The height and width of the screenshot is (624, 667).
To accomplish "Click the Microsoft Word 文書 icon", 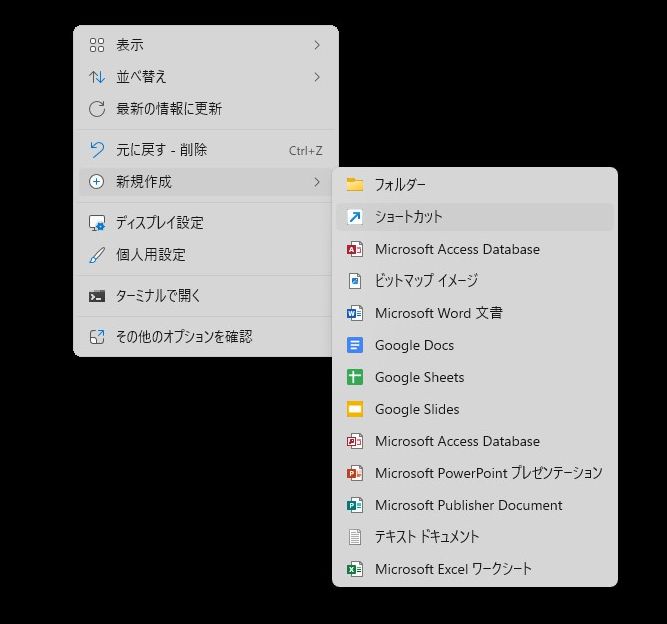I will point(354,313).
